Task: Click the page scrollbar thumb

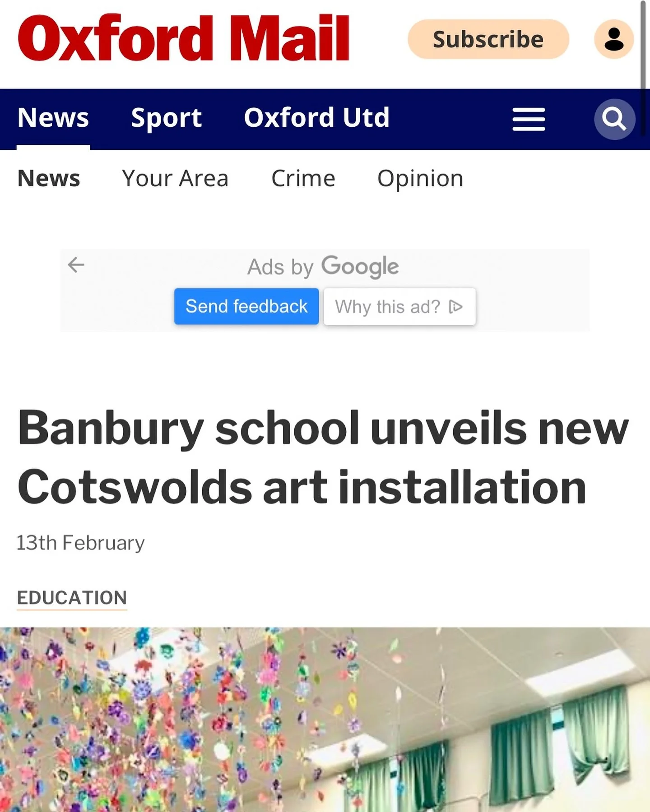Action: pyautogui.click(x=644, y=45)
